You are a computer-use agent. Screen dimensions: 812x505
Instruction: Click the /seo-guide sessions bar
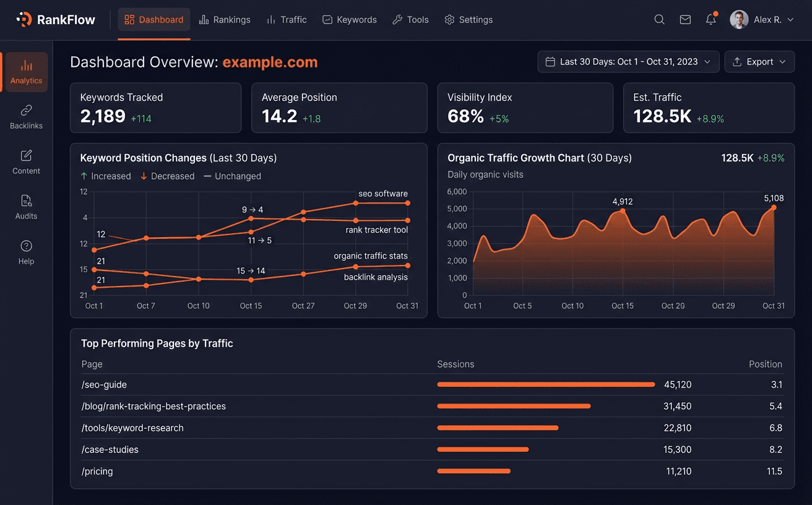coord(546,385)
